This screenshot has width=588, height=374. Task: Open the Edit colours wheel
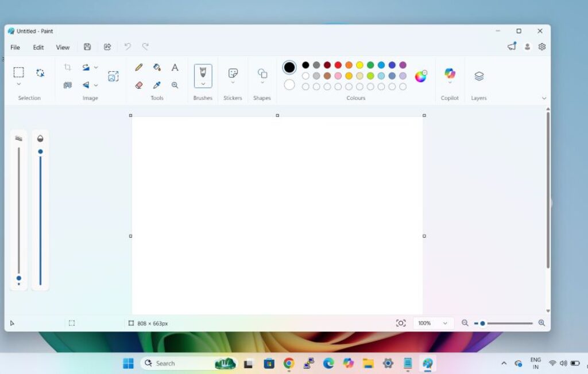point(421,76)
